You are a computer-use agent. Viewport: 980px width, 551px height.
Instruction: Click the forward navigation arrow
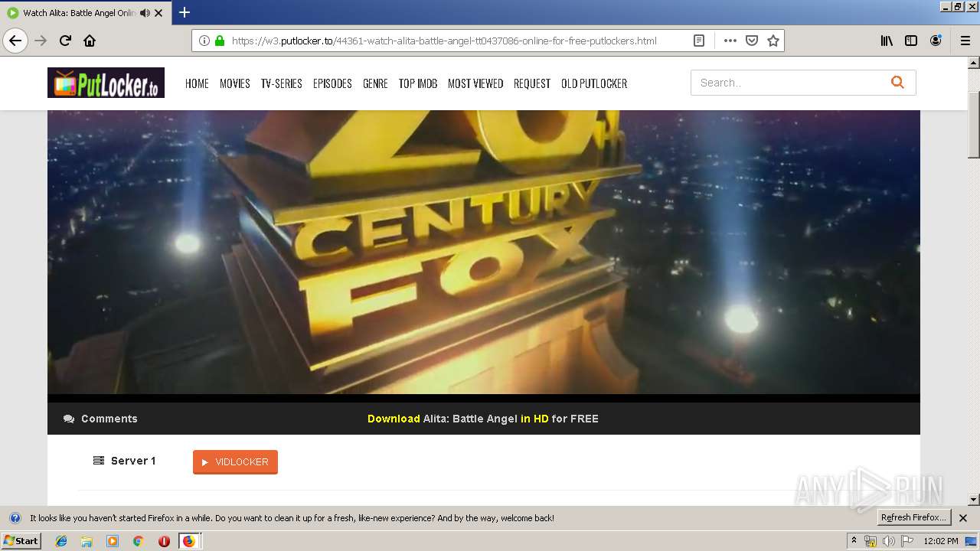coord(41,41)
